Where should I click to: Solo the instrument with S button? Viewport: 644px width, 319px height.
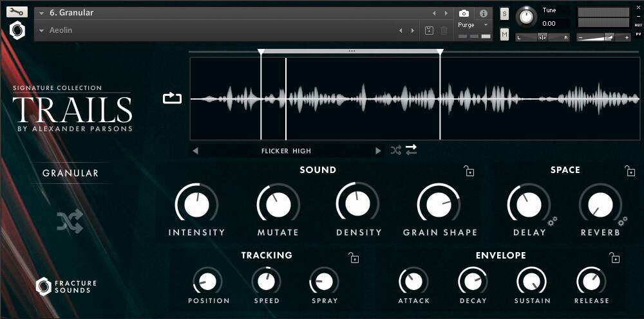point(504,14)
